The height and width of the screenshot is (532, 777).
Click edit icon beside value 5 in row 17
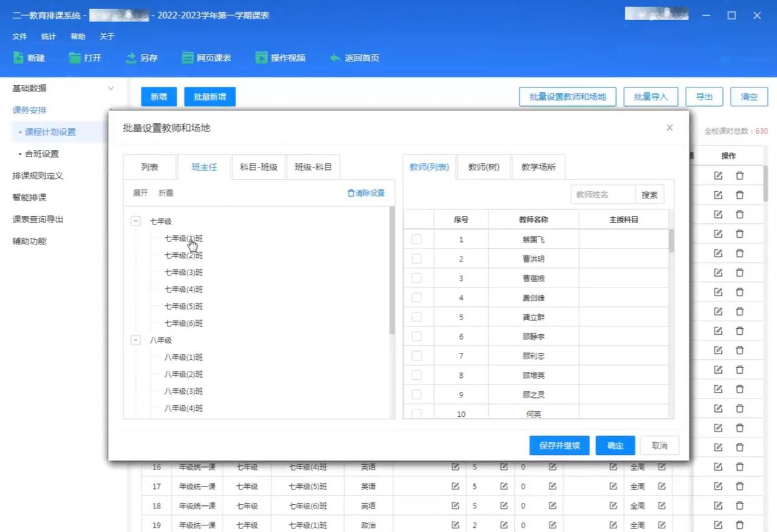504,487
